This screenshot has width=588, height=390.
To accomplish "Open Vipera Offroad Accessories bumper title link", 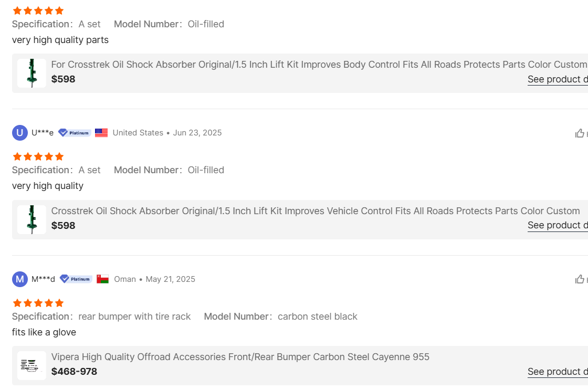I will click(x=240, y=357).
